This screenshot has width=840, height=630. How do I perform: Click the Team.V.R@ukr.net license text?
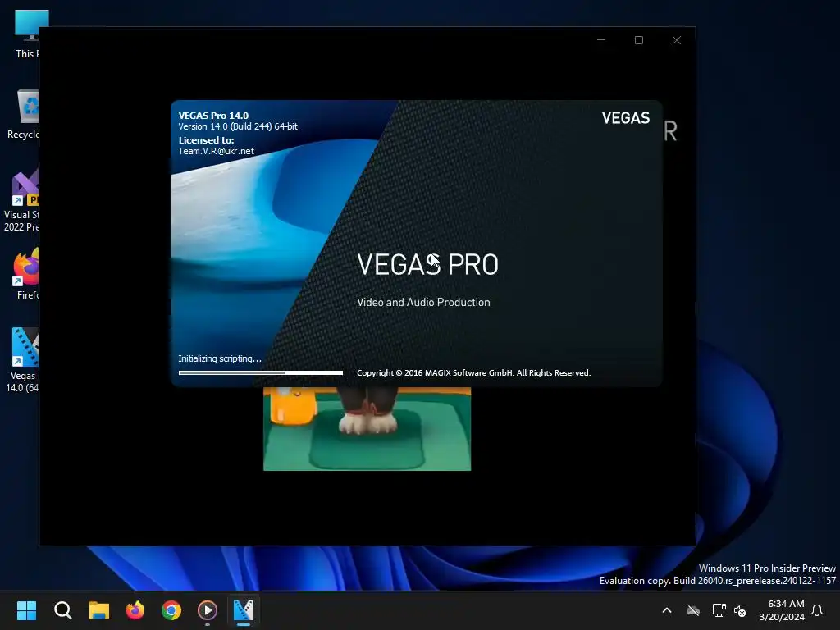[216, 151]
